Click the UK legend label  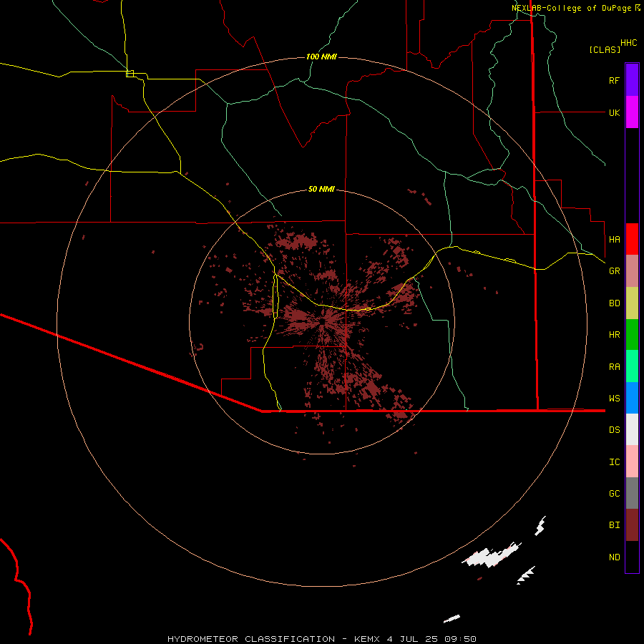click(614, 112)
